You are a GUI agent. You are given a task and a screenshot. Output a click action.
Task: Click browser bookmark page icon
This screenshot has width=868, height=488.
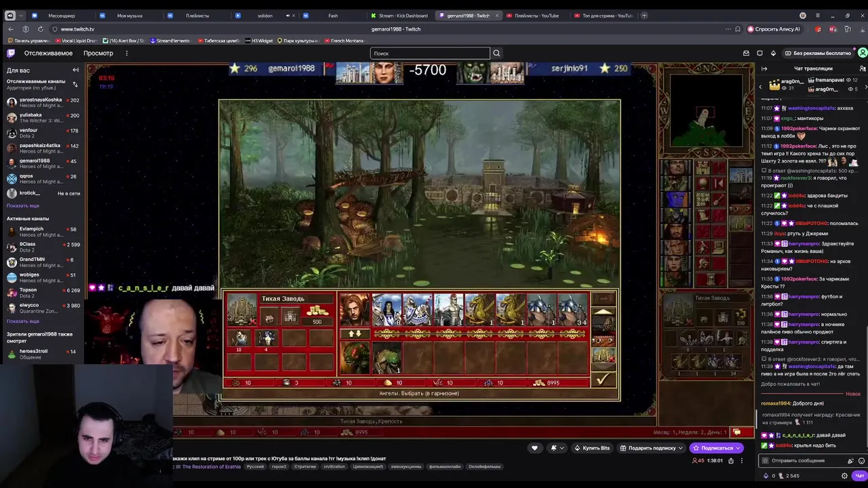pyautogui.click(x=737, y=29)
